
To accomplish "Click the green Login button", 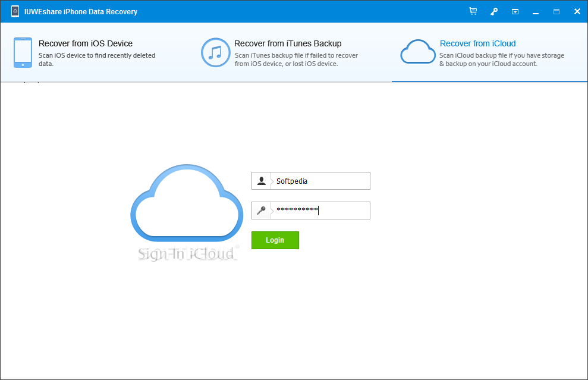I will point(275,240).
